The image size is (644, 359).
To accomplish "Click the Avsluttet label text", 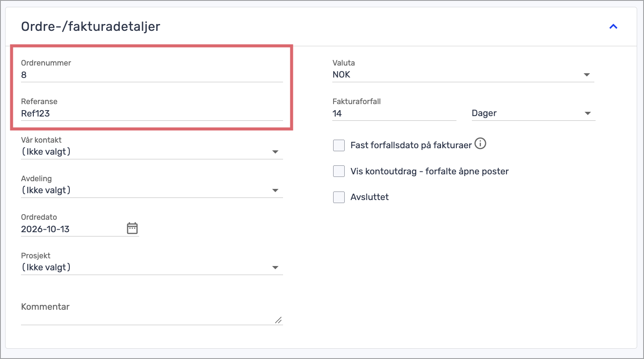I will point(370,197).
